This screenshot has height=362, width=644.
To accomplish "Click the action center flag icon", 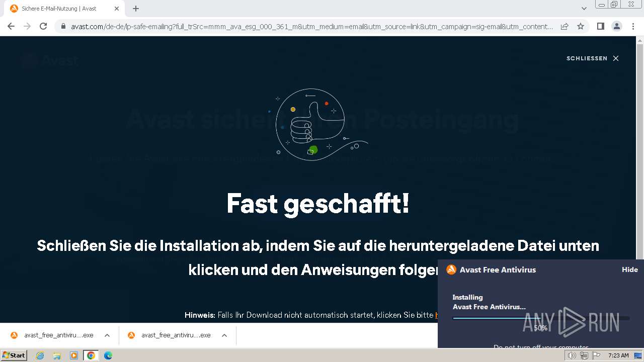I will click(x=596, y=355).
